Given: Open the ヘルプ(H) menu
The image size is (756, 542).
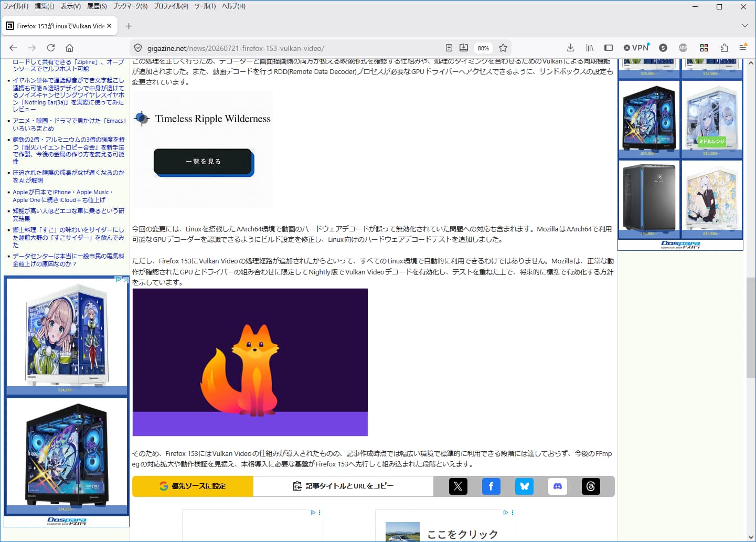Looking at the screenshot, I should click(233, 6).
